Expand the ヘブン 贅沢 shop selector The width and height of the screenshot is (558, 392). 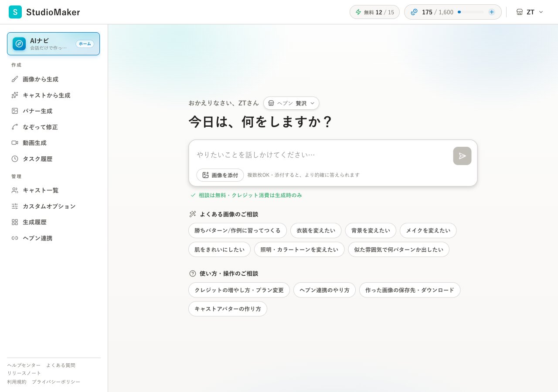[x=291, y=103]
